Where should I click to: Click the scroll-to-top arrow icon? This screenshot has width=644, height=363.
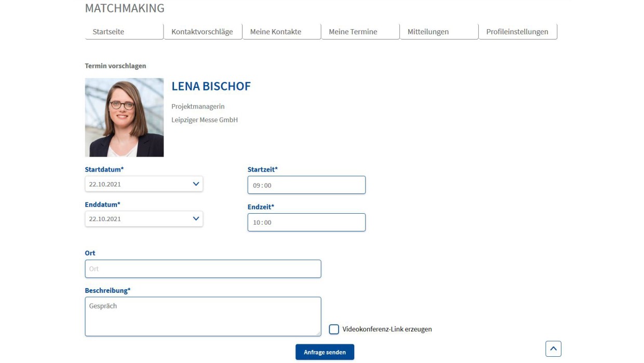point(554,348)
